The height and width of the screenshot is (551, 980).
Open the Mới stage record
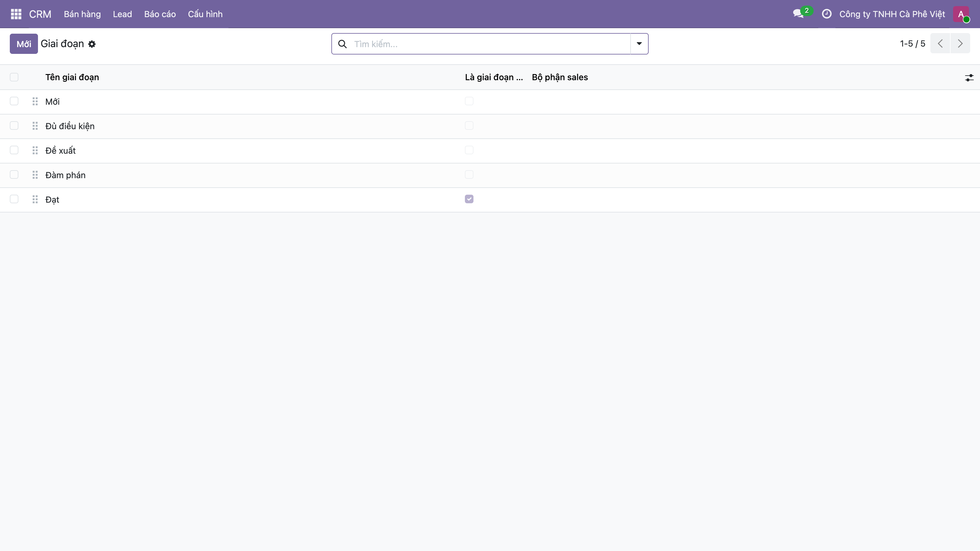pyautogui.click(x=52, y=102)
